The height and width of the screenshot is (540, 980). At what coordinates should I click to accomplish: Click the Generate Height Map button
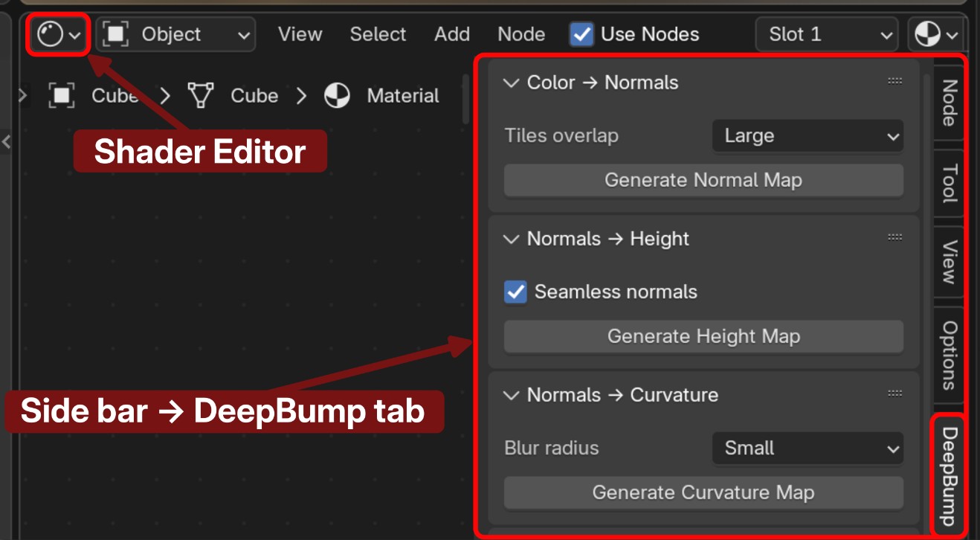click(703, 337)
